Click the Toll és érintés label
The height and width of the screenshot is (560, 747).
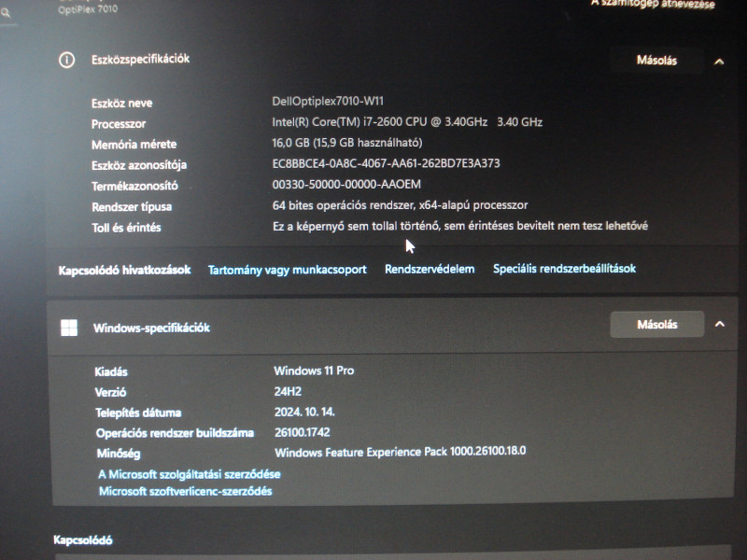[x=126, y=228]
